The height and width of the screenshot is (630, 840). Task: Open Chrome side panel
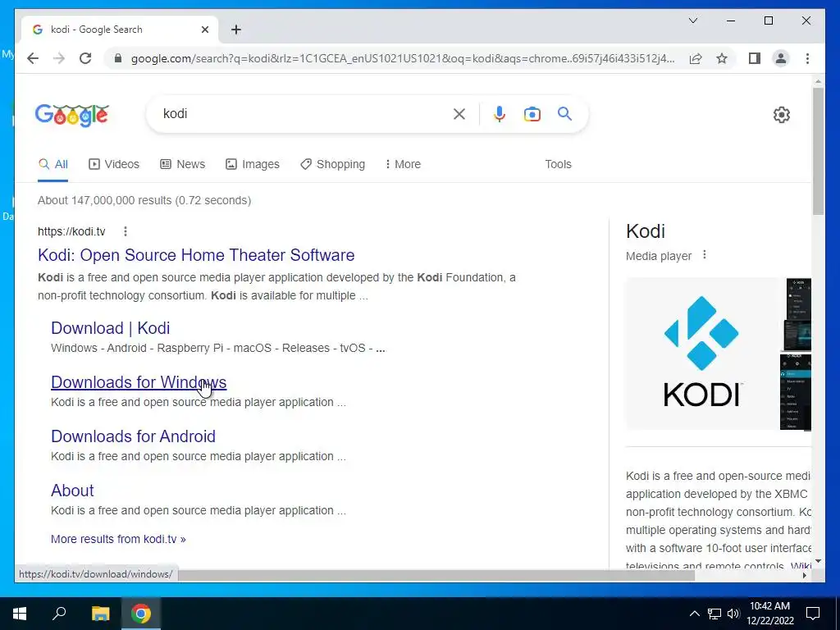pyautogui.click(x=755, y=58)
